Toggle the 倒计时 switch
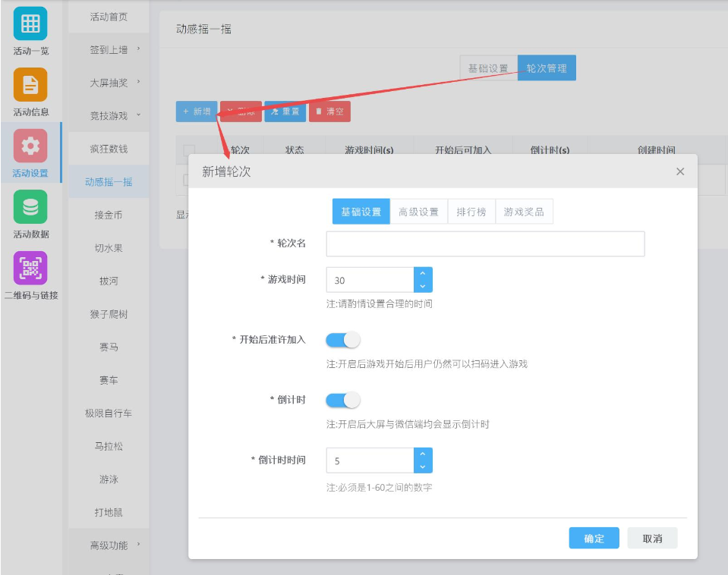Viewport: 728px width, 575px height. (343, 400)
